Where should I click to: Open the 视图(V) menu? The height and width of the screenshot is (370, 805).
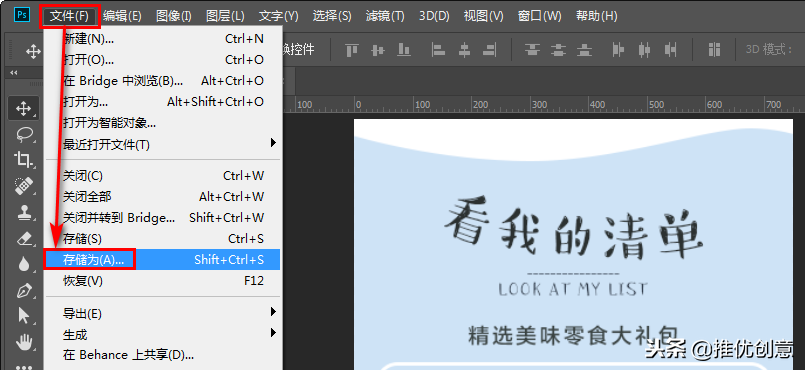point(483,16)
